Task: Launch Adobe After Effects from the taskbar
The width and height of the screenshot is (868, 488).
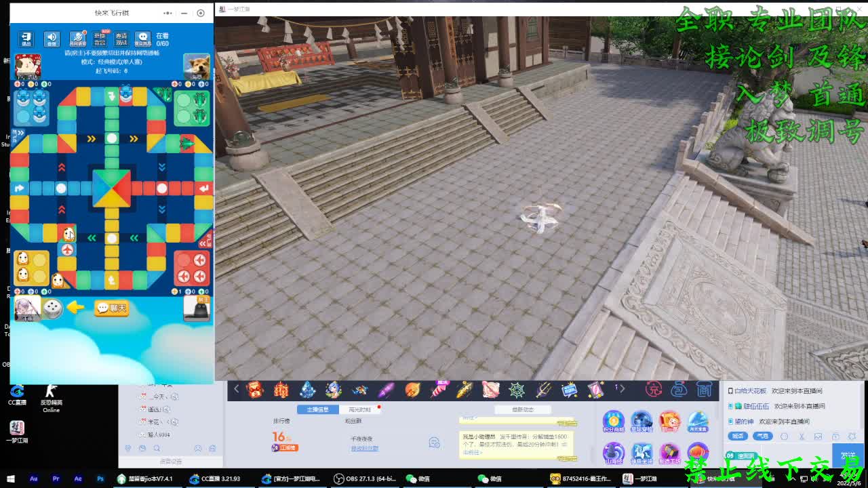Action: click(78, 479)
